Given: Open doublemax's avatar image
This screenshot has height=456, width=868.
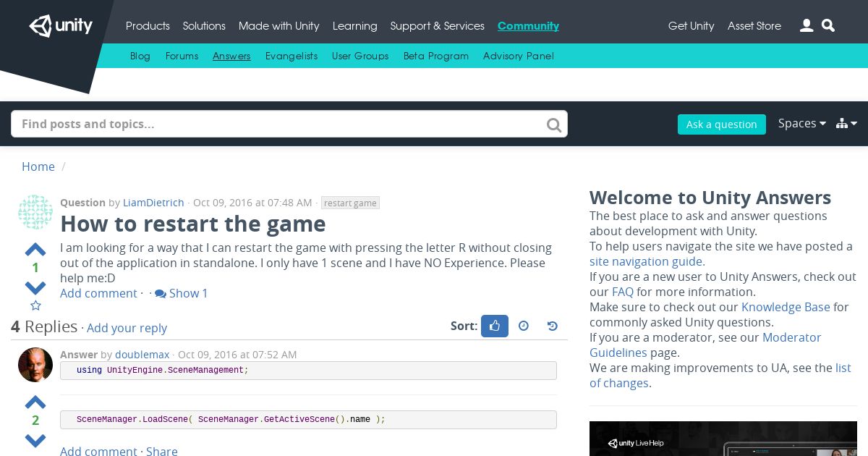Looking at the screenshot, I should 35,365.
